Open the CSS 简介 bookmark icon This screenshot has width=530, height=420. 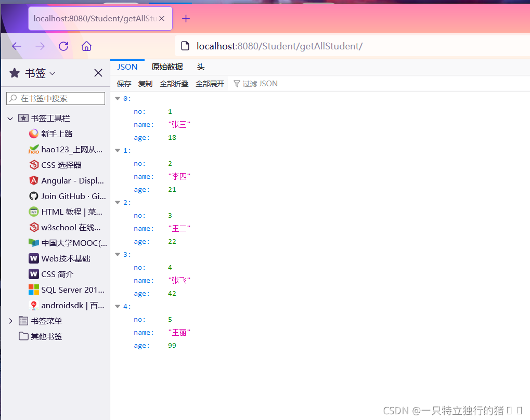33,274
